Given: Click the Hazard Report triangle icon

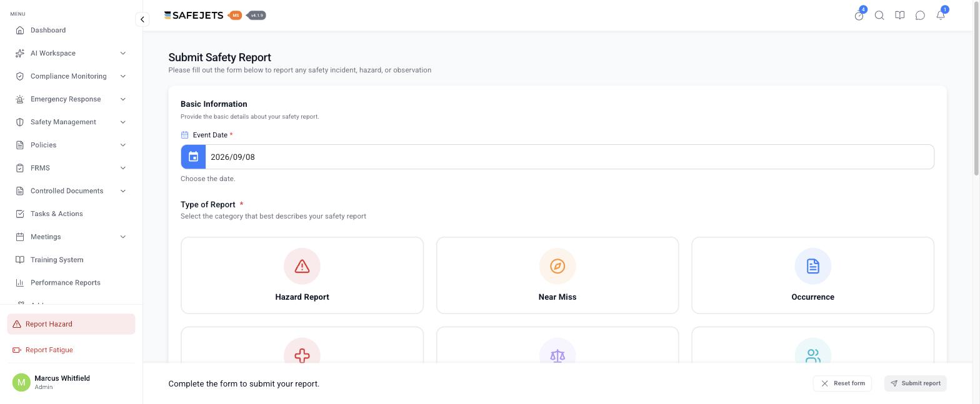Looking at the screenshot, I should [302, 266].
